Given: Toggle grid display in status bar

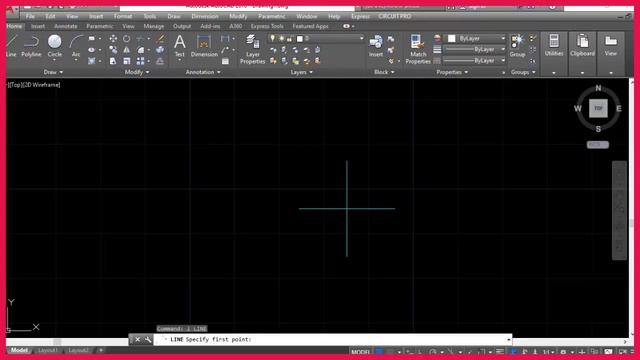Looking at the screenshot, I should pyautogui.click(x=379, y=352).
